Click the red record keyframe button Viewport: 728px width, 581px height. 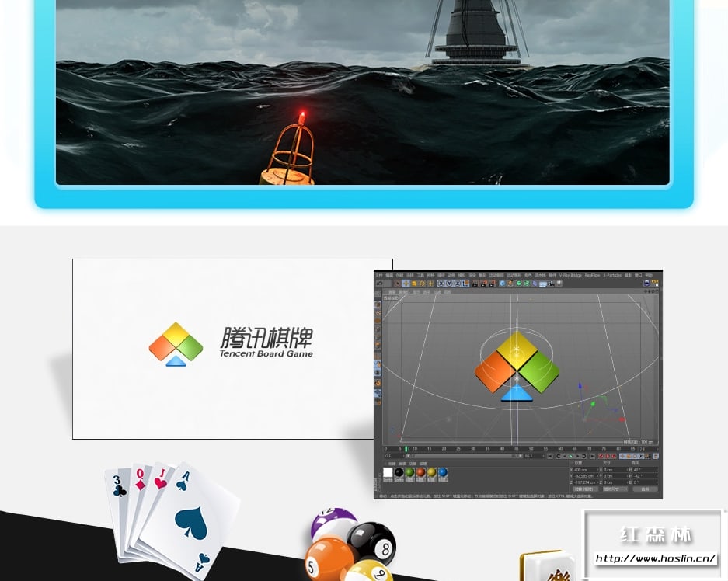click(x=601, y=456)
